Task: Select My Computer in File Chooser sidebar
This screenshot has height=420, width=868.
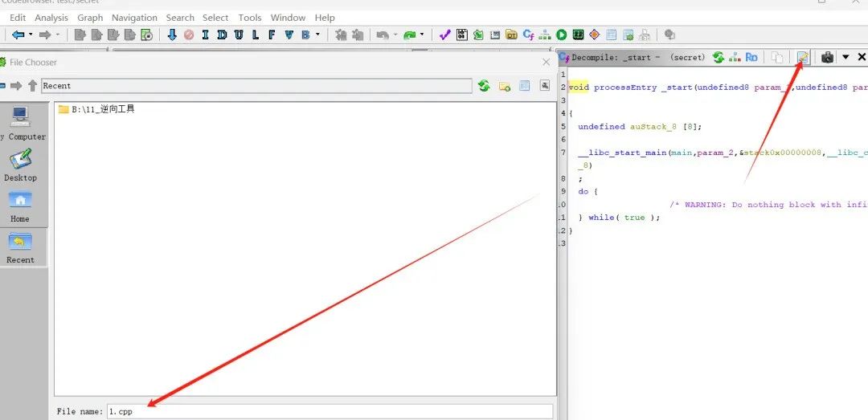Action: coord(20,124)
